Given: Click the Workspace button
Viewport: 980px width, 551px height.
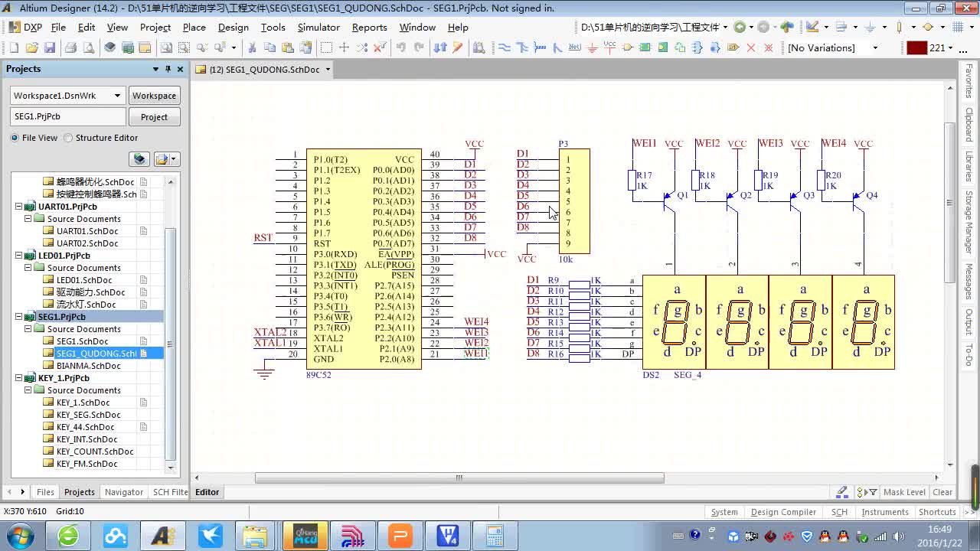Looking at the screenshot, I should coord(154,96).
